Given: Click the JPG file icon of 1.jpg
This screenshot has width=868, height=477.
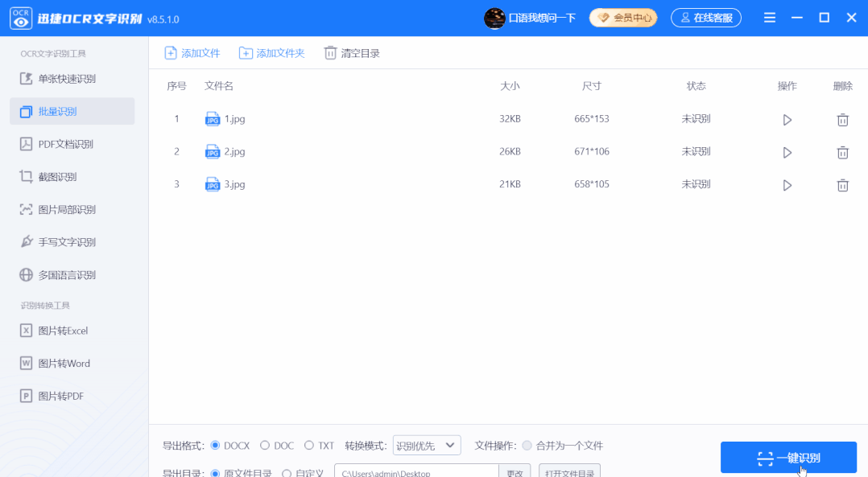Looking at the screenshot, I should click(213, 119).
